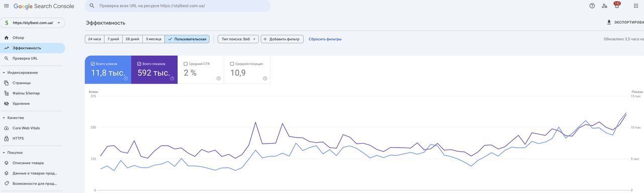Collapse the Покупки section

click(x=4, y=152)
